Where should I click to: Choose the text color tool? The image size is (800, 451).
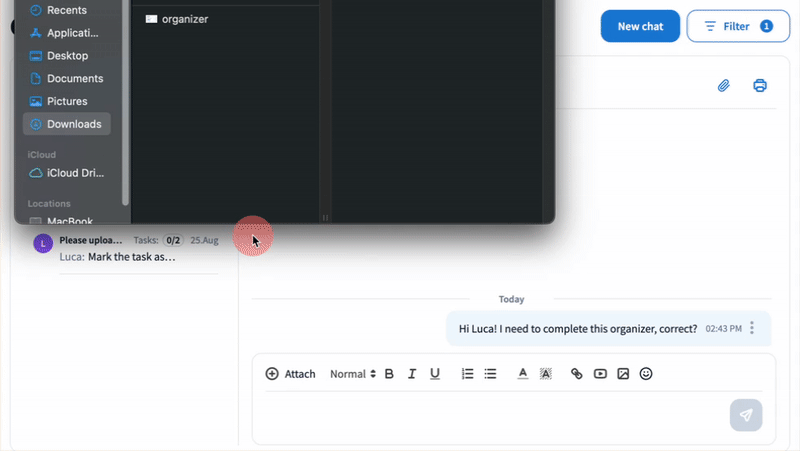pos(522,374)
